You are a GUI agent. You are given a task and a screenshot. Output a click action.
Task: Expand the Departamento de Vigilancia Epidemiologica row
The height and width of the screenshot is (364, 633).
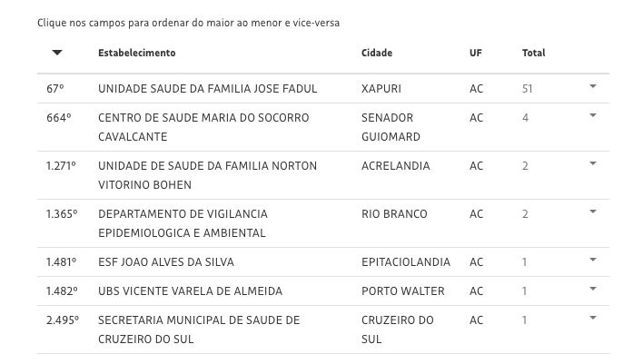pyautogui.click(x=592, y=212)
